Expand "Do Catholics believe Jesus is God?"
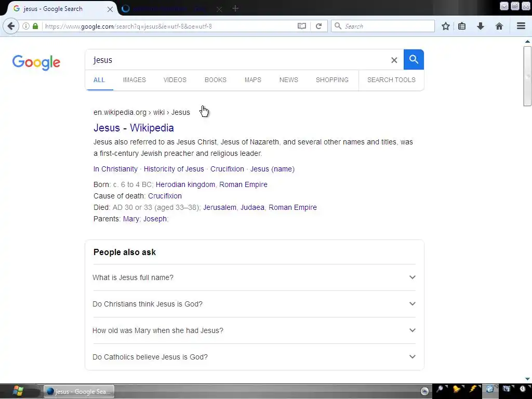 coord(254,357)
